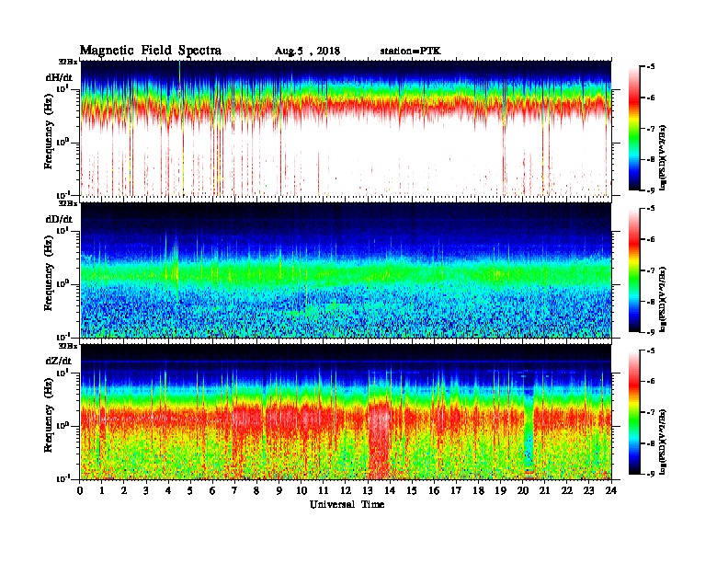Click the "Magnetic Field Spectra" title
The width and height of the screenshot is (728, 563).
(151, 51)
